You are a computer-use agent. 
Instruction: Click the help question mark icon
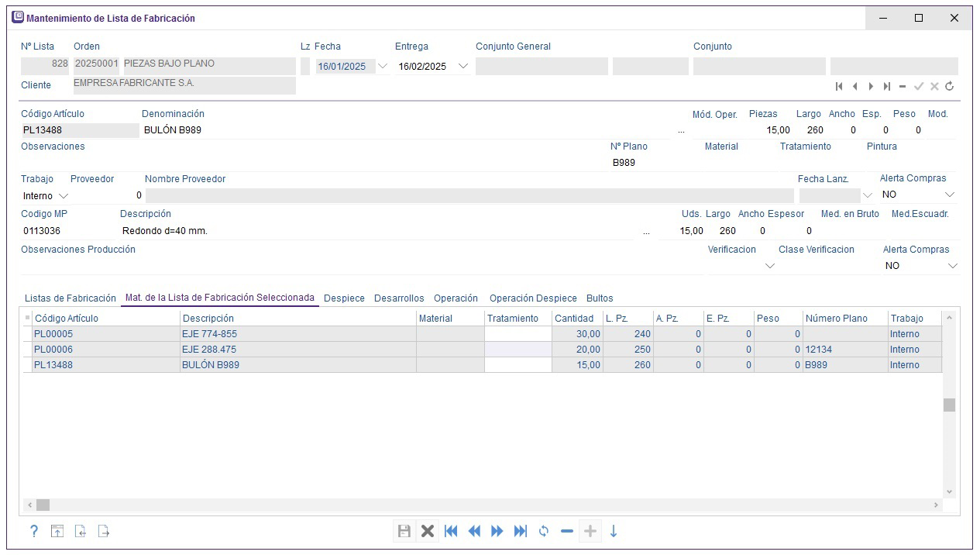click(34, 531)
